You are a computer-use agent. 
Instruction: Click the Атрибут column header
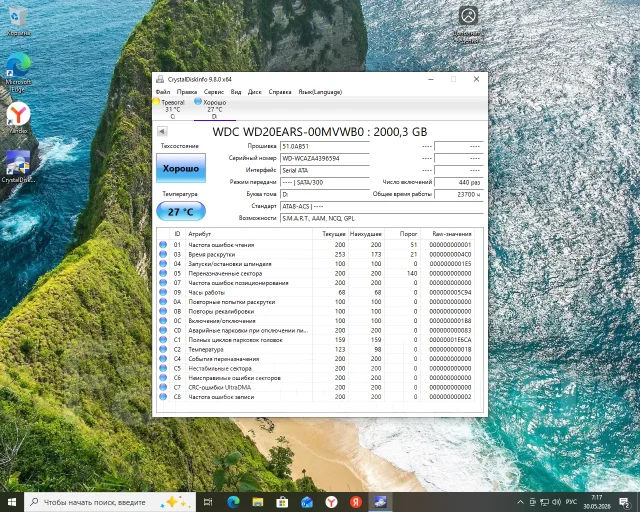(249, 234)
